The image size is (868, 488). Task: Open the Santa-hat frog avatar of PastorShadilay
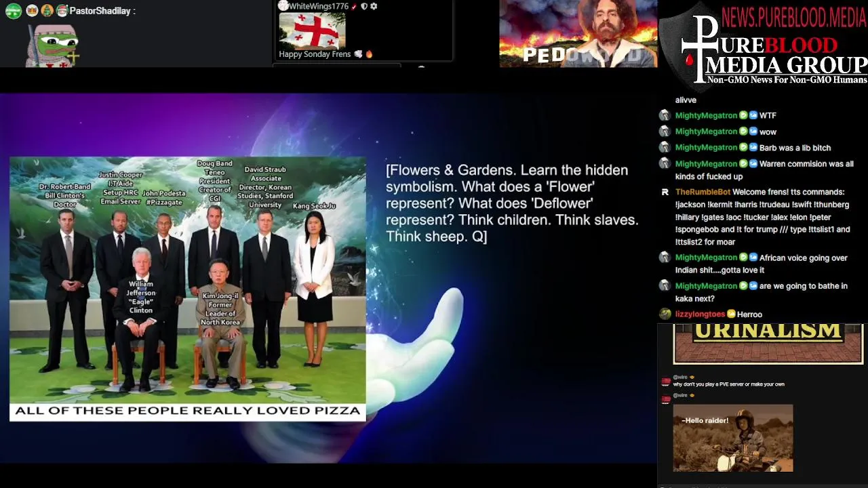[62, 11]
